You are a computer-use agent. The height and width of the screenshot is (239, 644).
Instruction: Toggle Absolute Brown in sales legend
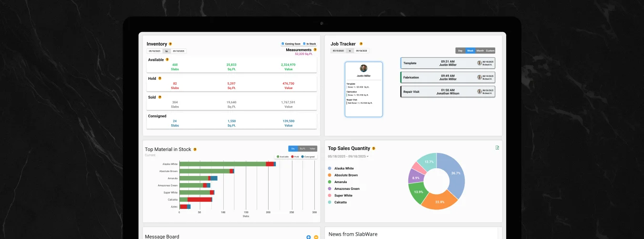pyautogui.click(x=343, y=175)
